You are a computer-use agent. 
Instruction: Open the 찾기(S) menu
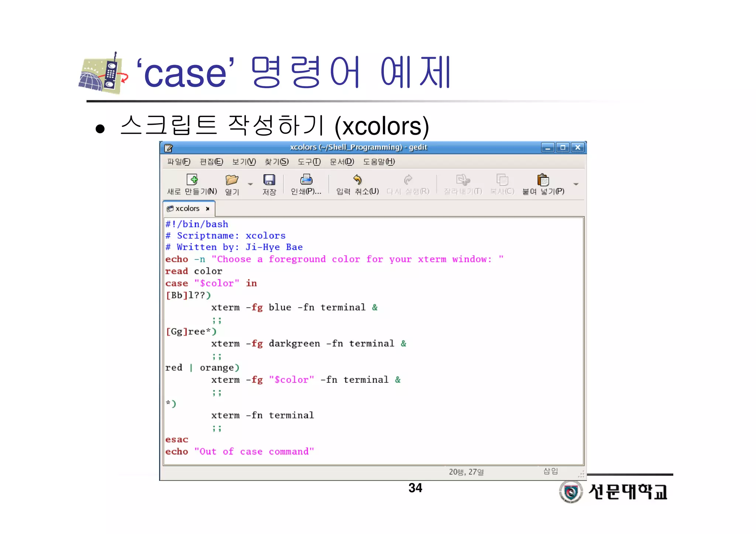click(276, 162)
